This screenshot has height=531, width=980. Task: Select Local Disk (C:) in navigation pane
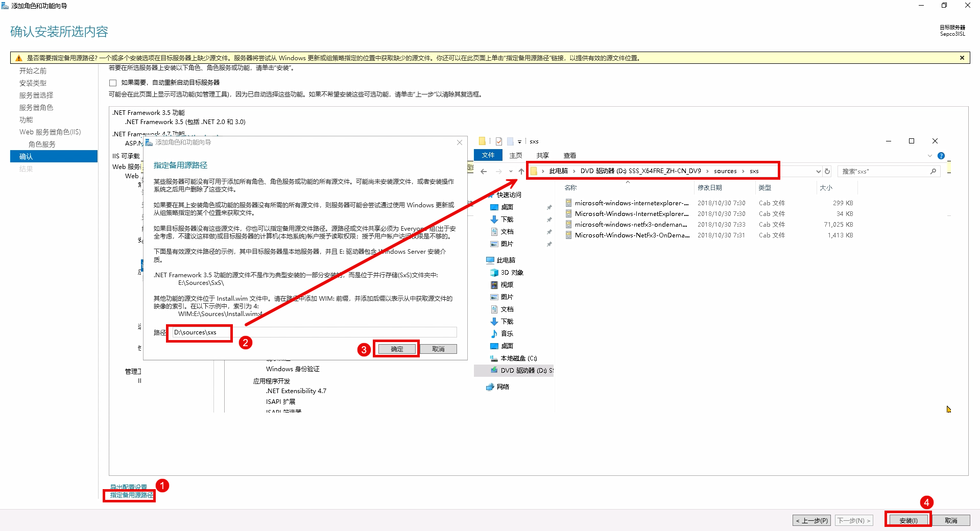[518, 358]
